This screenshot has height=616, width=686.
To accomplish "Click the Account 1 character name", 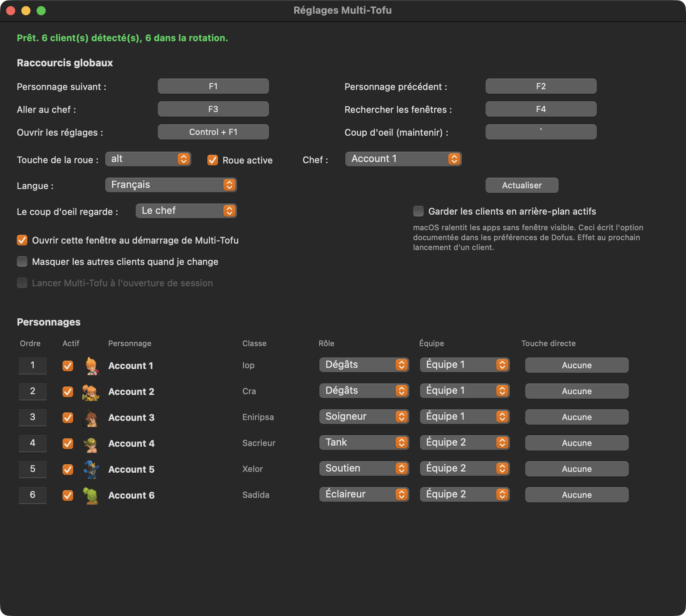I will [x=131, y=366].
